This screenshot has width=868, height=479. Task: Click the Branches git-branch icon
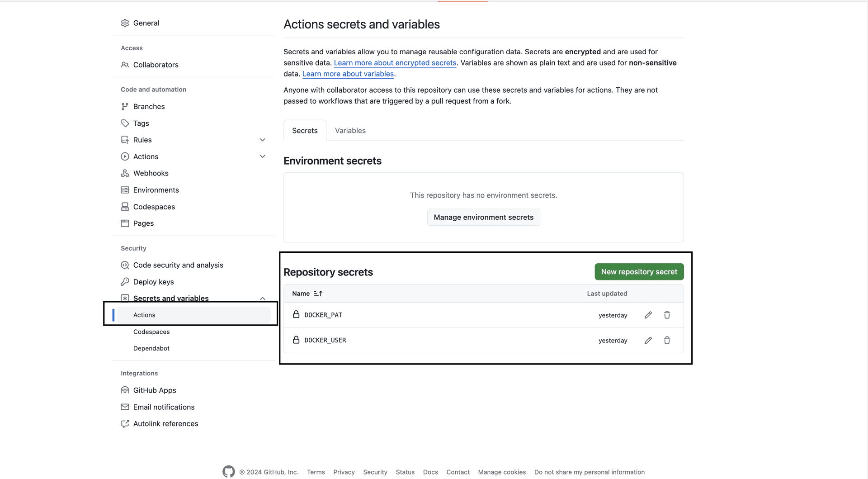(125, 106)
